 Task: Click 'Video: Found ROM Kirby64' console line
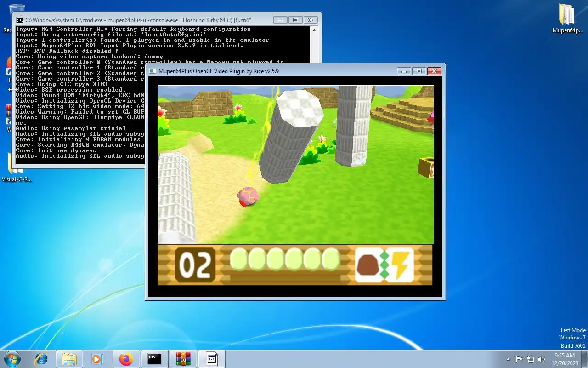point(80,95)
